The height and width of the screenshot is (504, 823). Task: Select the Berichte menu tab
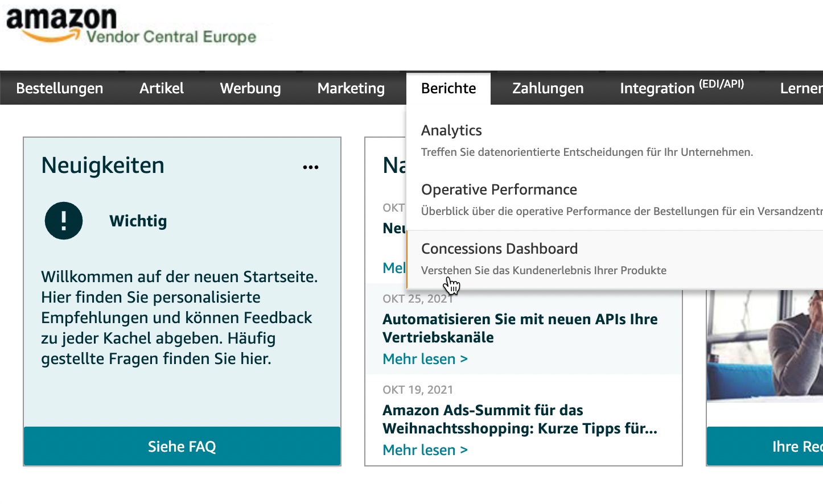coord(448,88)
